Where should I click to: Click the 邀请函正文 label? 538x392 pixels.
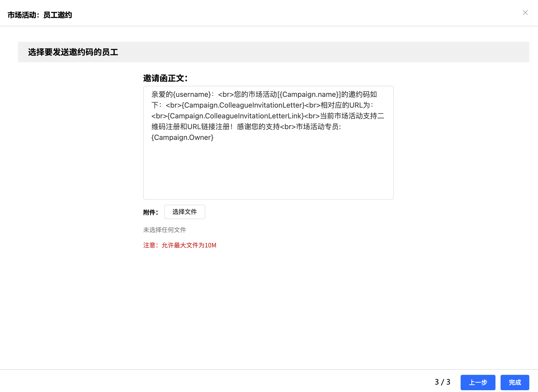[165, 78]
